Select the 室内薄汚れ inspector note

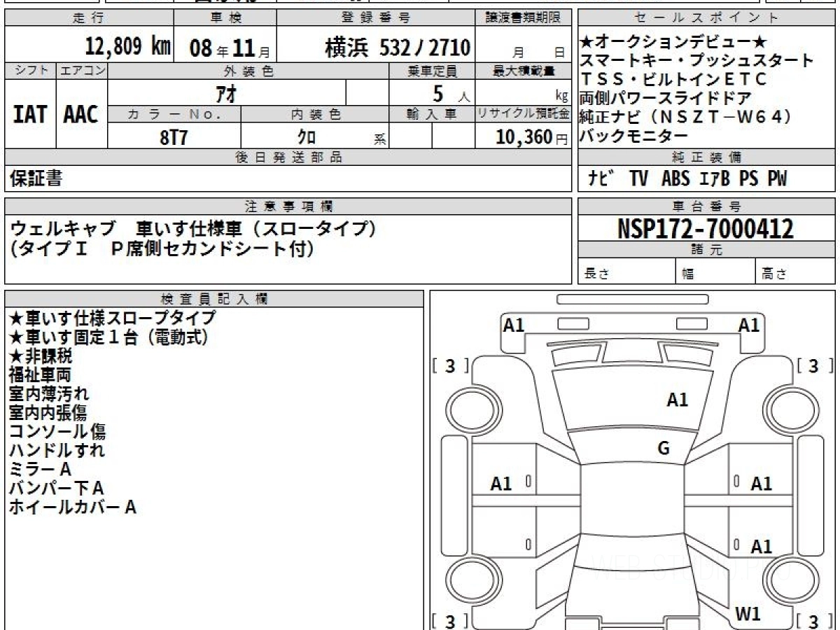point(49,393)
